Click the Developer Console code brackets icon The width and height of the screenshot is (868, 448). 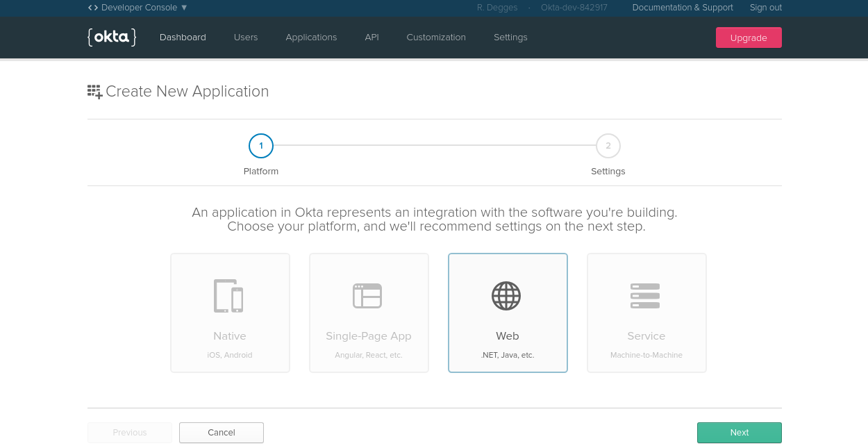click(x=93, y=8)
